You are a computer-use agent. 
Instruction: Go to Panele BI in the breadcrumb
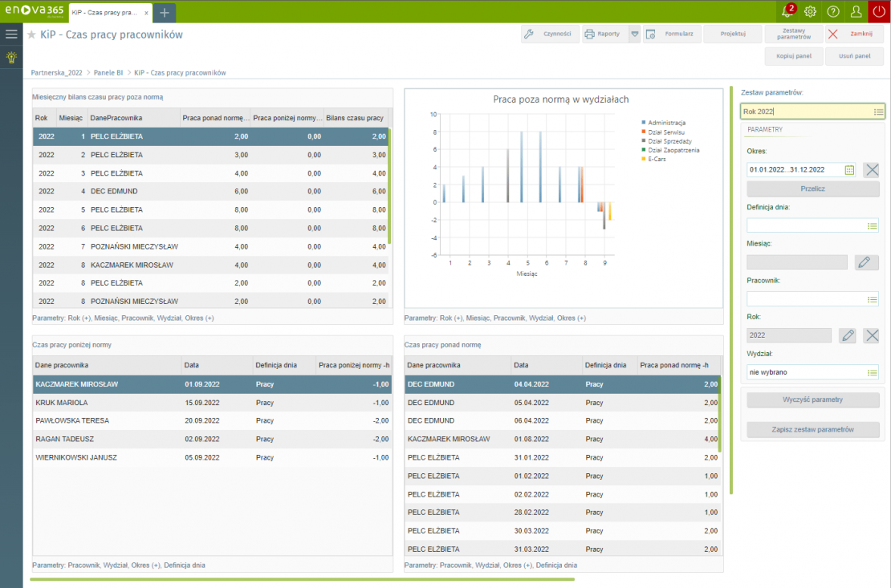[x=108, y=72]
